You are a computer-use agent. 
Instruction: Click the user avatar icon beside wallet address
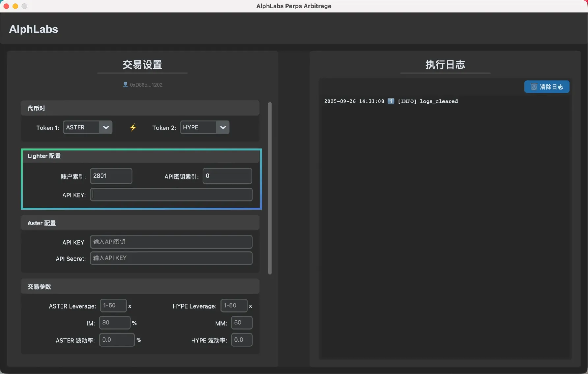[x=125, y=85]
